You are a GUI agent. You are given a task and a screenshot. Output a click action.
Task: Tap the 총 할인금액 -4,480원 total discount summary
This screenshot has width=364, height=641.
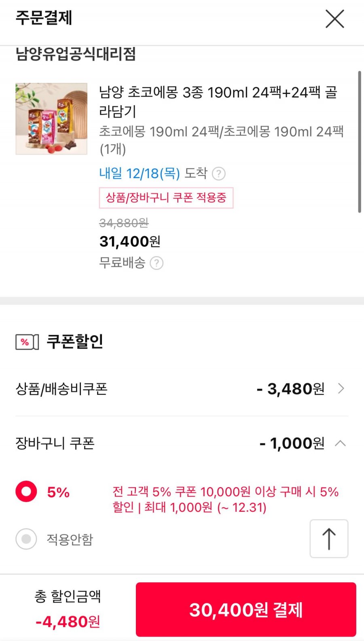pyautogui.click(x=68, y=609)
